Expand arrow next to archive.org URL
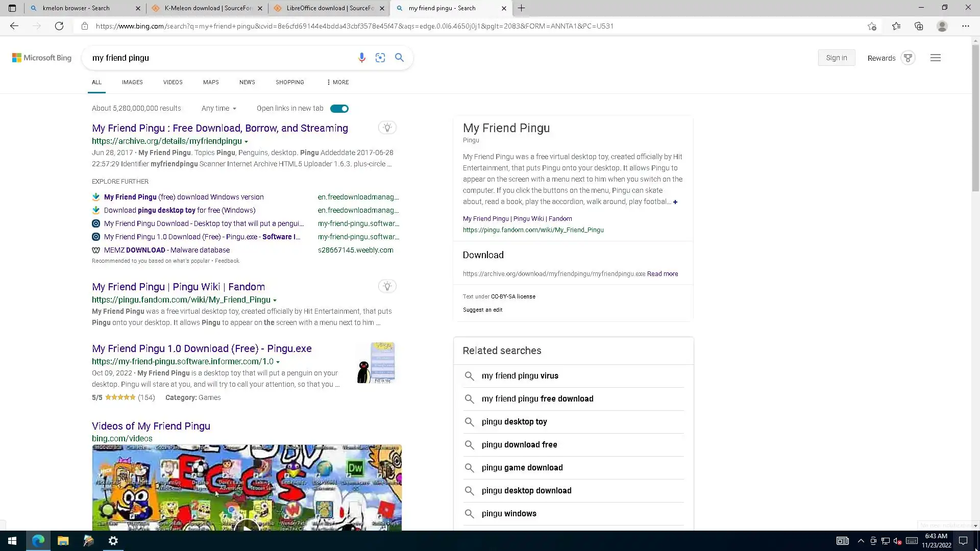Screen dimensions: 980x551 [x=246, y=141]
